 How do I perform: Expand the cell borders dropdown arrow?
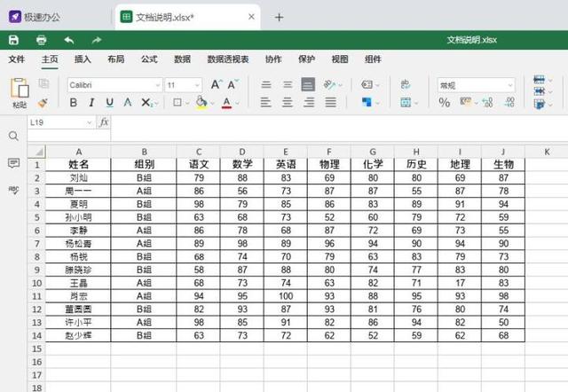click(x=187, y=103)
